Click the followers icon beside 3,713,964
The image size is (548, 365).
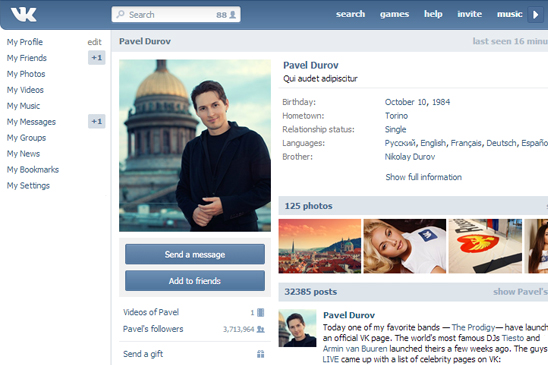point(261,329)
